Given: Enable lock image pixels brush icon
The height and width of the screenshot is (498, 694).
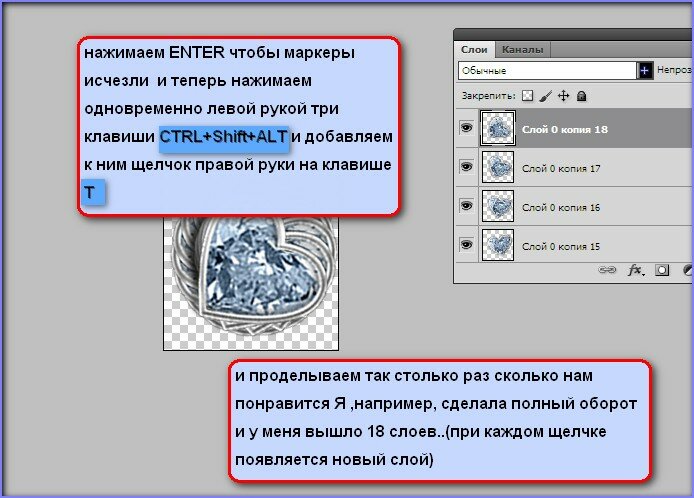Looking at the screenshot, I should tap(546, 96).
